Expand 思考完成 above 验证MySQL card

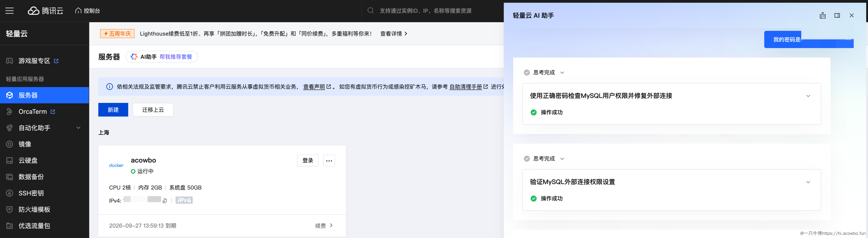pyautogui.click(x=544, y=159)
